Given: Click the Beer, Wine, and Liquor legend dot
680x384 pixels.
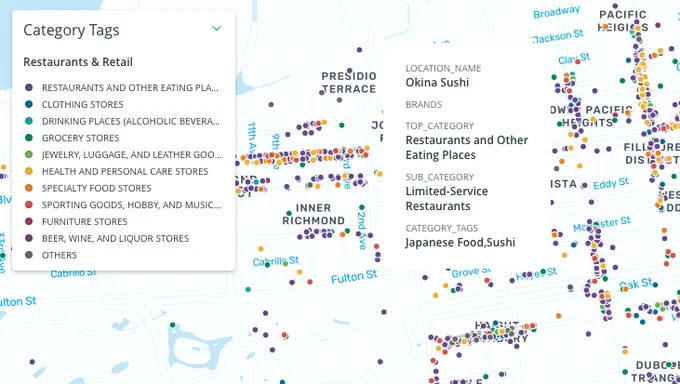Looking at the screenshot, I should coord(29,238).
